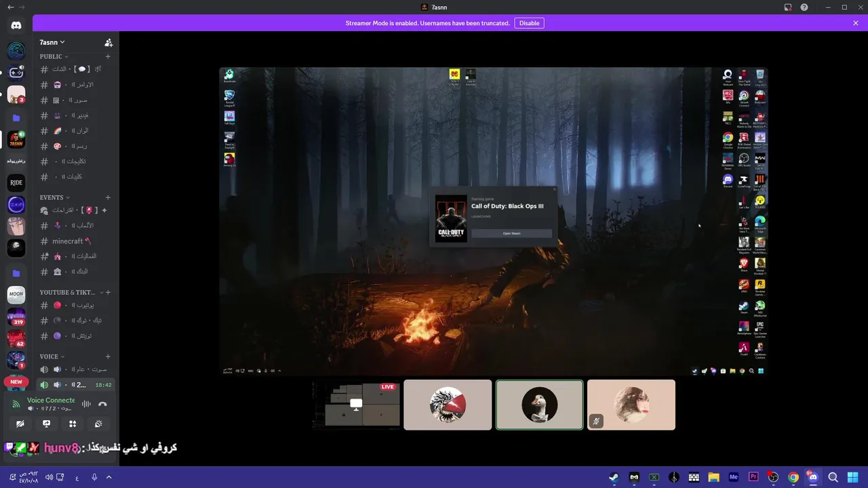Viewport: 868px width, 488px height.
Task: Add a channel to the EVENTS category
Action: click(108, 197)
